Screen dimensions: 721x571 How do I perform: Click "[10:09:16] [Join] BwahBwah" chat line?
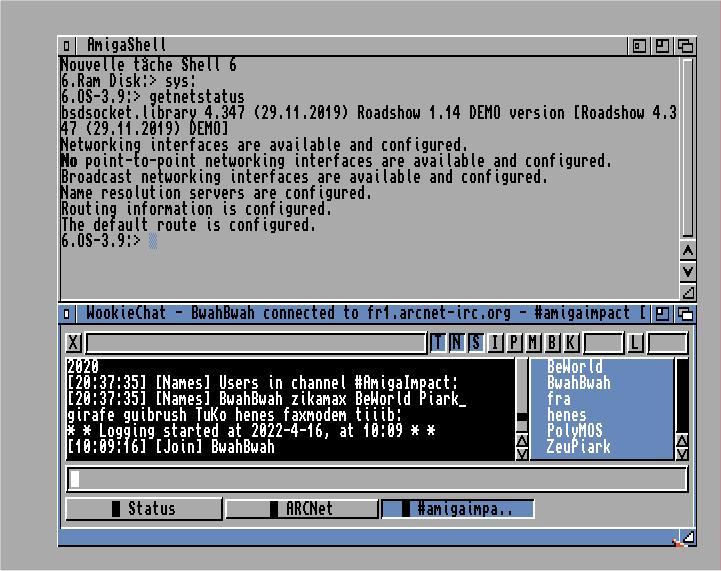(171, 447)
